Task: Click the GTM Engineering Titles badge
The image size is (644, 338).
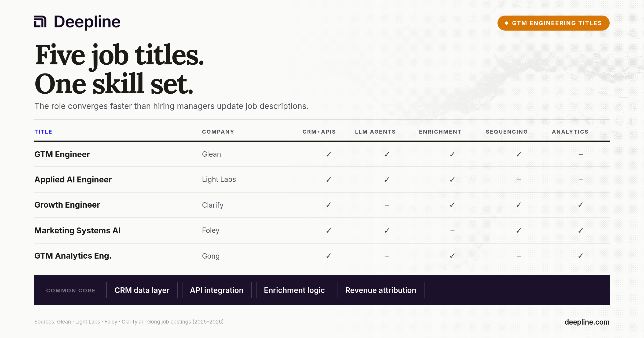Action: 553,23
